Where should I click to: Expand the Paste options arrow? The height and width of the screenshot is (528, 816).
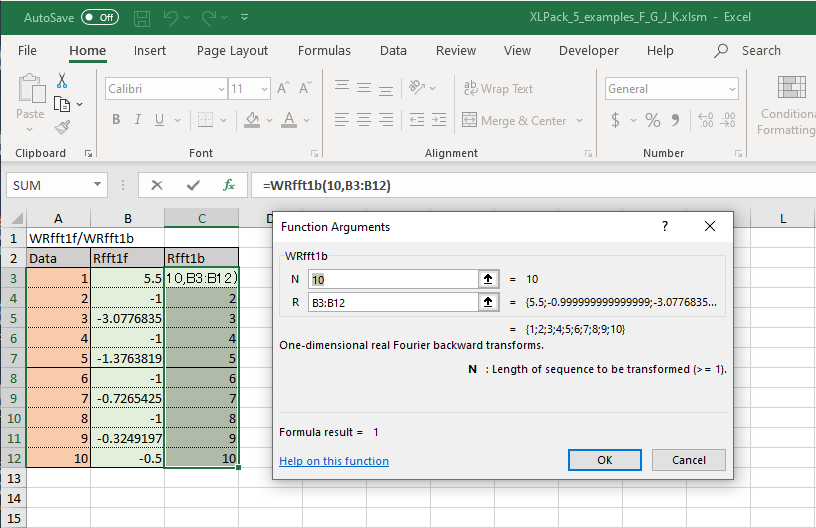click(30, 129)
